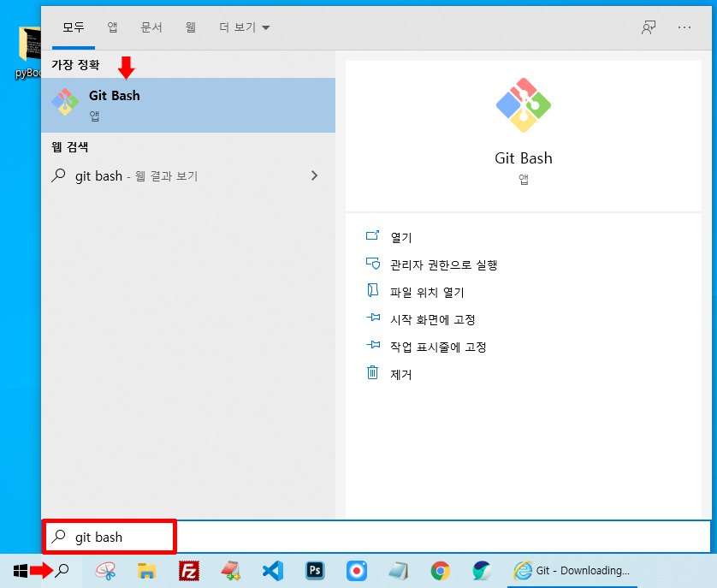Switch to the 문서 tab
The image size is (717, 588).
point(151,27)
